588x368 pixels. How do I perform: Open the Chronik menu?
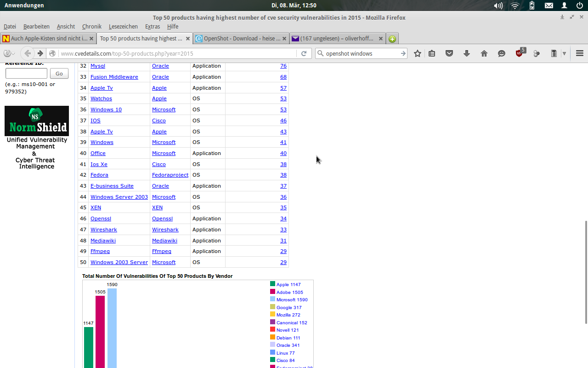(92, 27)
